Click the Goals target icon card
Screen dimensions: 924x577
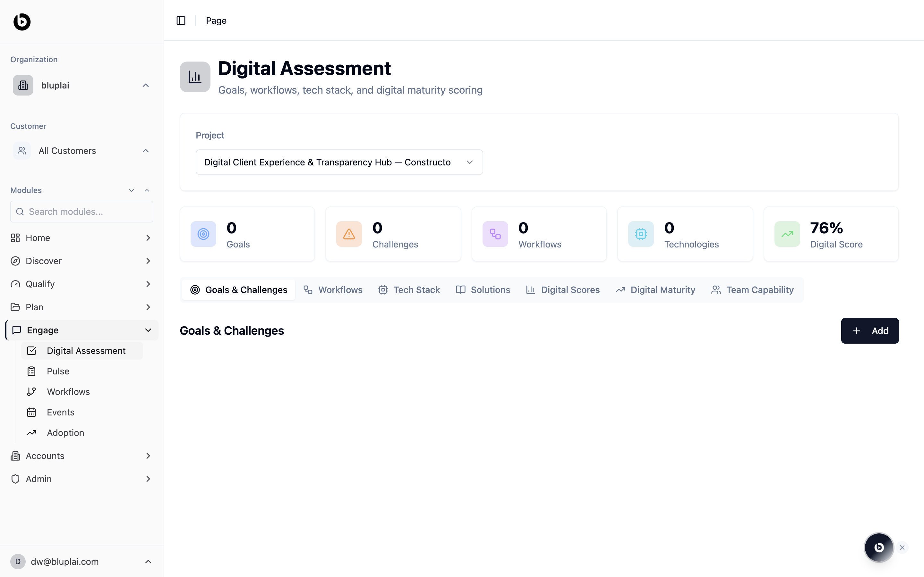(x=203, y=234)
